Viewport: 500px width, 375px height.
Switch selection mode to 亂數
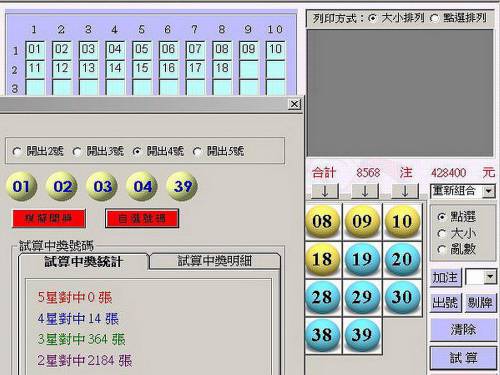coord(457,250)
